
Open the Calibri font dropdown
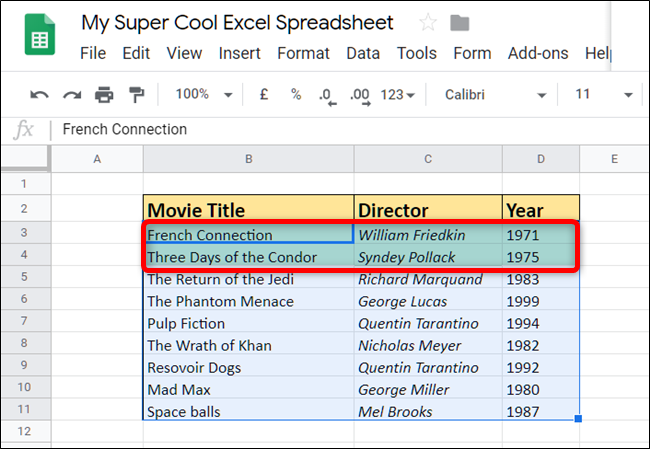496,95
